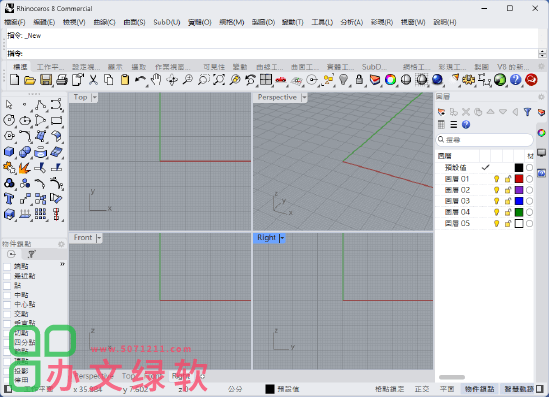Activate the Pan hand tool
This screenshot has width=550, height=397.
156,80
